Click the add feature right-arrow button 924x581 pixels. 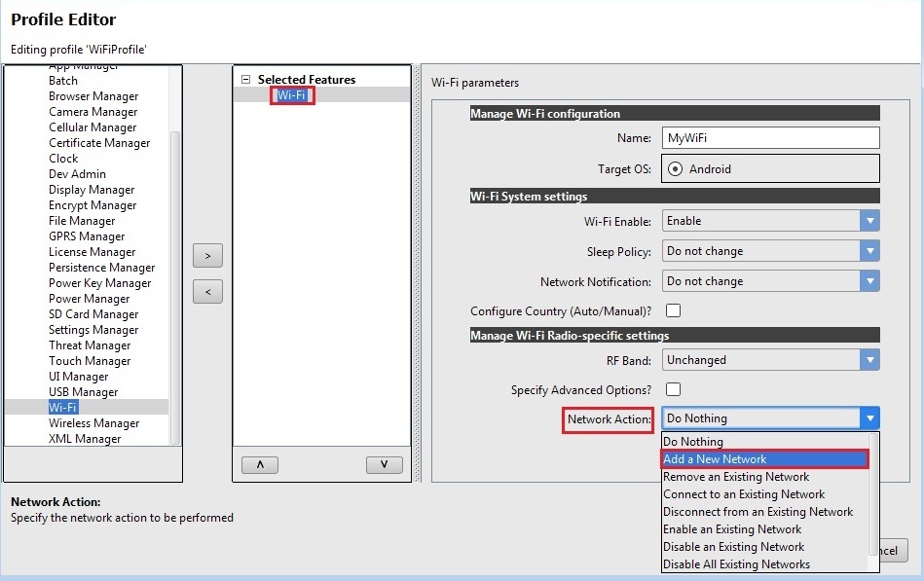(x=207, y=255)
